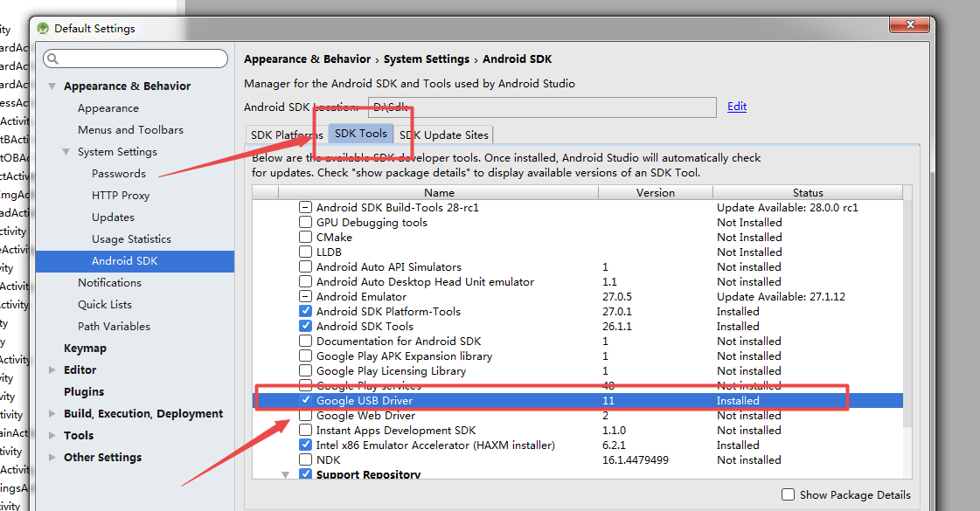Check the CMake checkbox
The image size is (980, 511).
(x=305, y=238)
